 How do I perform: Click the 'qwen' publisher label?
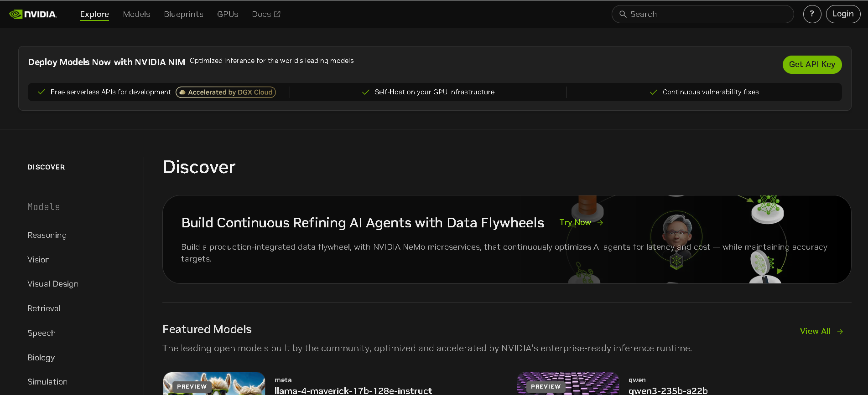point(637,380)
